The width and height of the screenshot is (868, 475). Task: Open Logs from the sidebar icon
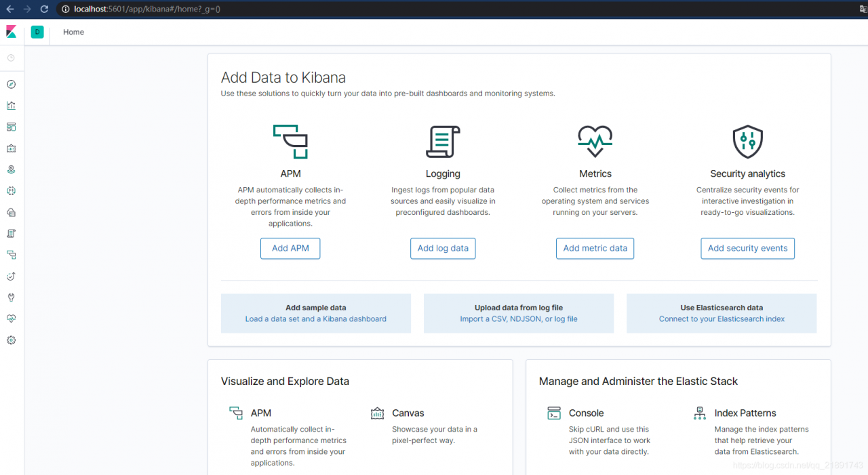point(11,234)
